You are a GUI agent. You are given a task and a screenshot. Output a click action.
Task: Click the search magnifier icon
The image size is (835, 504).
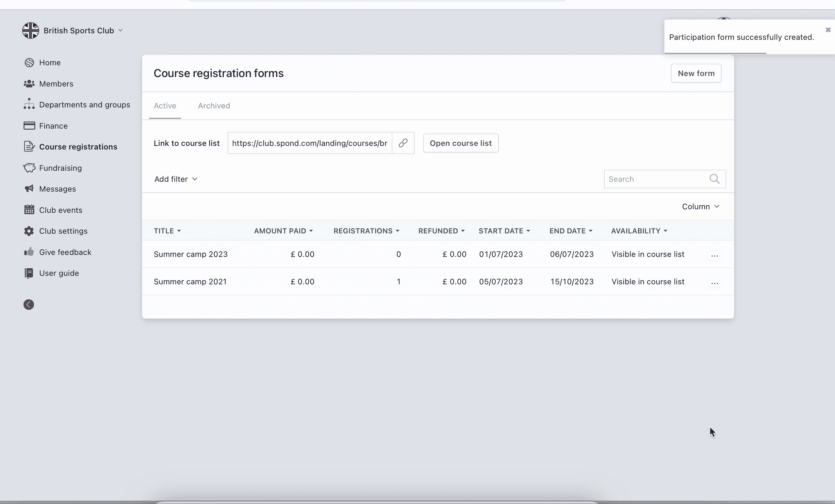point(714,179)
